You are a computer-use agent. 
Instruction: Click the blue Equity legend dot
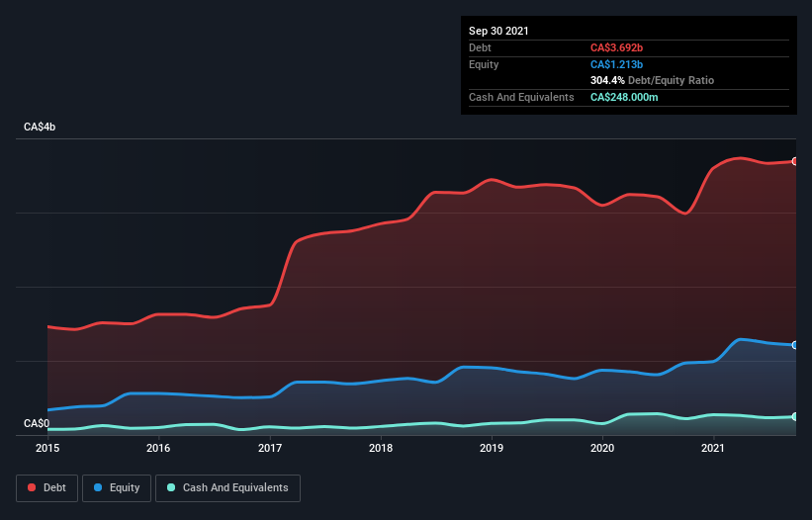point(98,488)
